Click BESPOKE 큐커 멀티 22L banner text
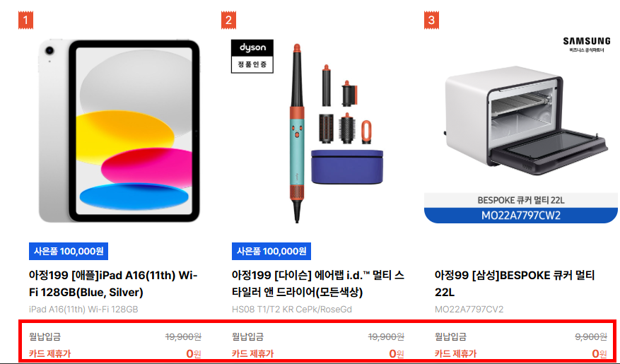The image size is (620, 364). point(521,201)
